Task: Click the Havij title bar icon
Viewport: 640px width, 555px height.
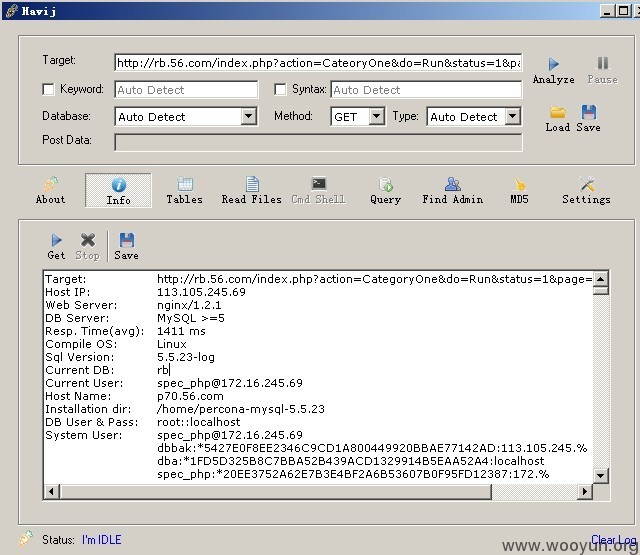Action: [12, 11]
